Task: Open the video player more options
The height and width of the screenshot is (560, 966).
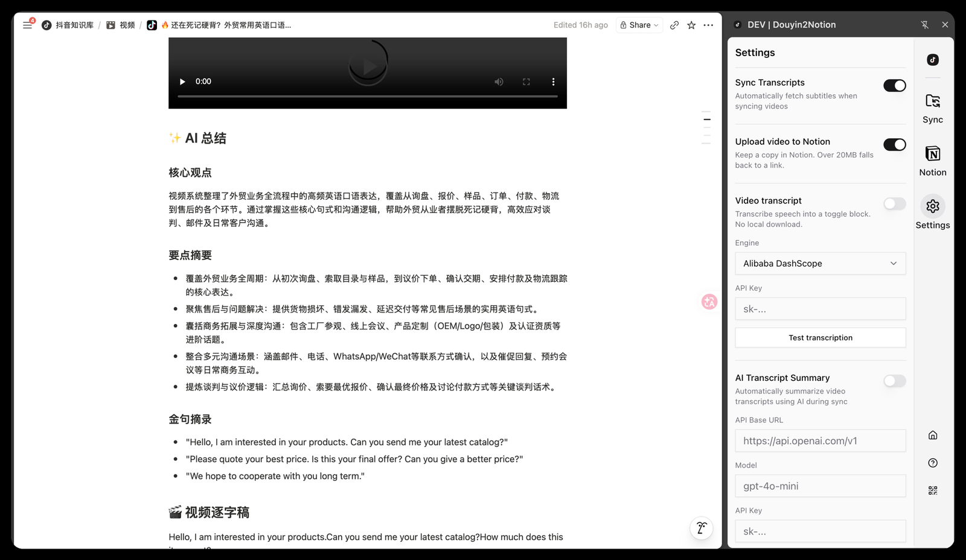Action: click(553, 81)
